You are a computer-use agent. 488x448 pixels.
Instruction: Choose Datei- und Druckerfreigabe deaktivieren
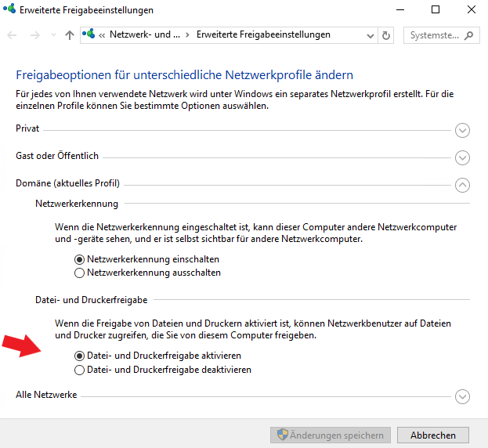[x=78, y=370]
